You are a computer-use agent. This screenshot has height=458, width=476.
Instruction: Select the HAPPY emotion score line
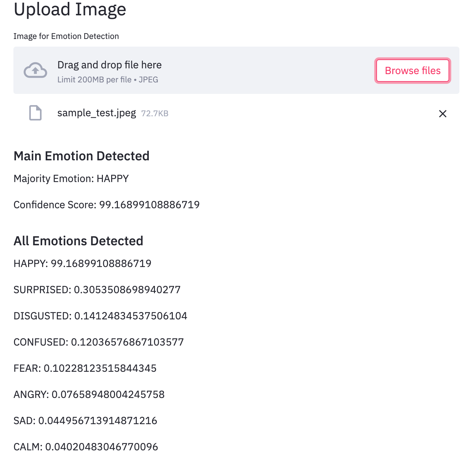82,263
